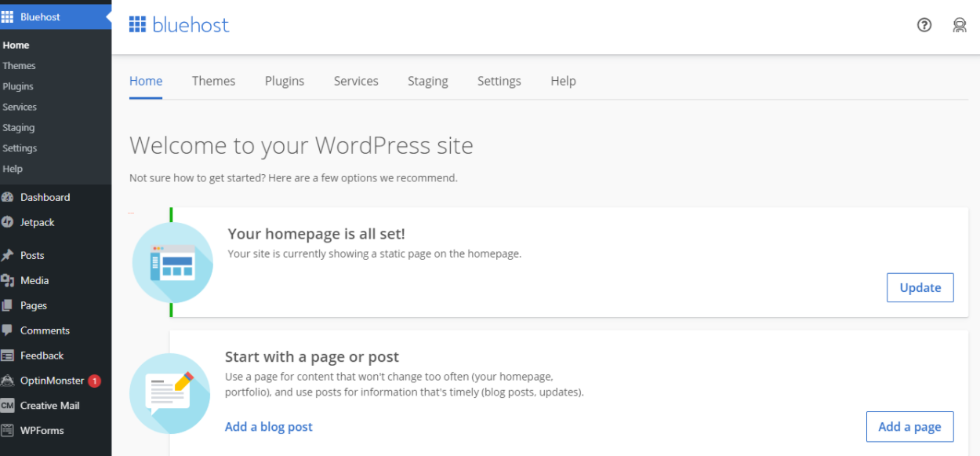Click the page or post pencil illustration
The image size is (980, 456).
point(169,393)
